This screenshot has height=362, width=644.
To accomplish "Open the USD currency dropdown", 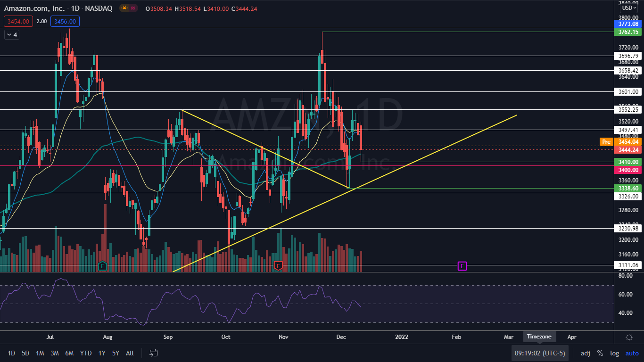I will click(x=629, y=8).
